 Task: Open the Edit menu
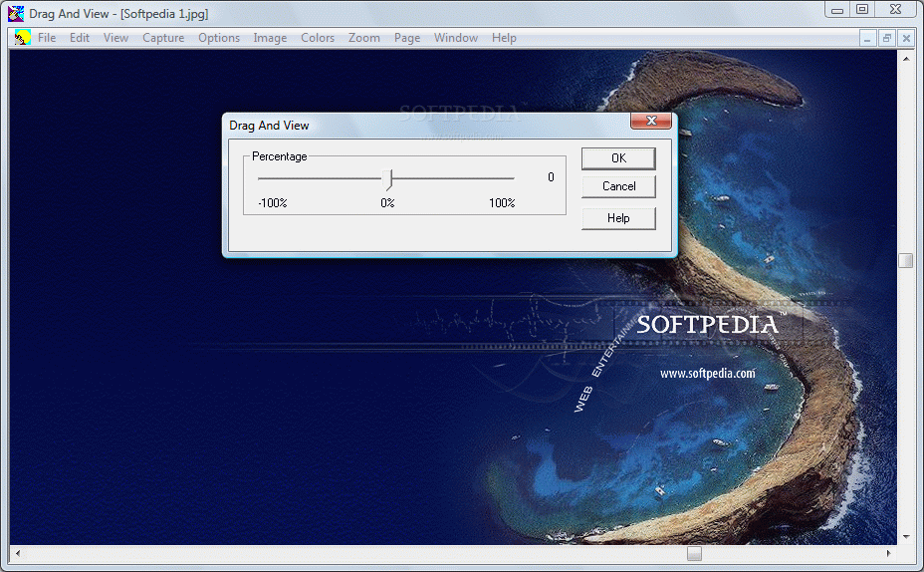click(80, 38)
